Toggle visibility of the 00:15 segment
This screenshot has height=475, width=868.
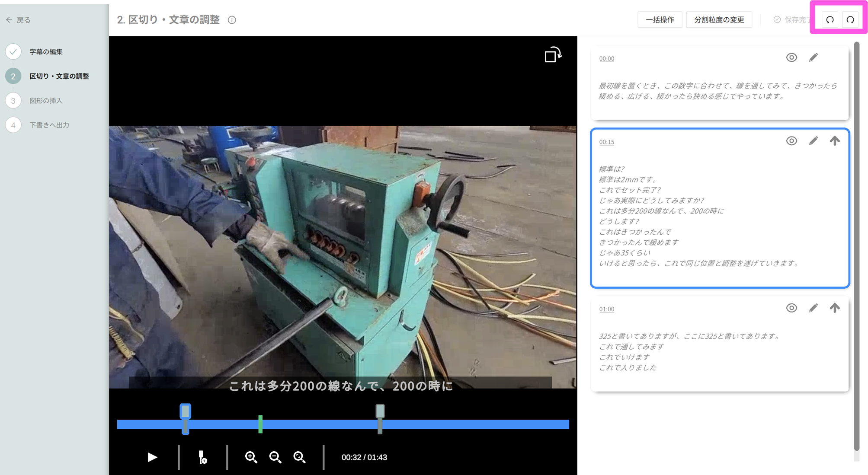[x=791, y=141]
